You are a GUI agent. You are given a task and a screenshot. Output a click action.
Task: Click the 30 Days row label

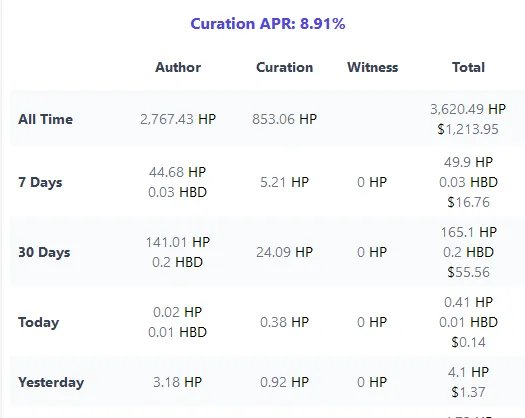click(44, 253)
